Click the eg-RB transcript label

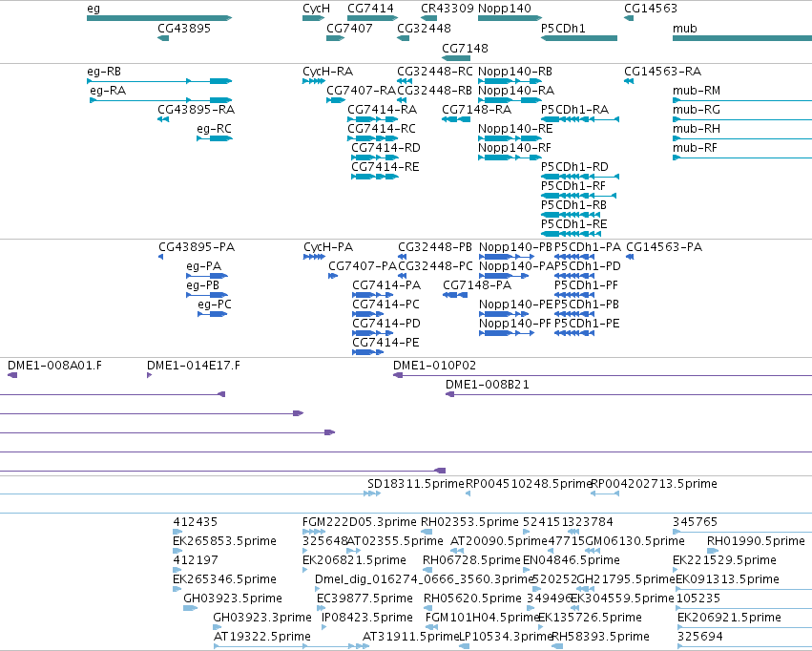(104, 72)
